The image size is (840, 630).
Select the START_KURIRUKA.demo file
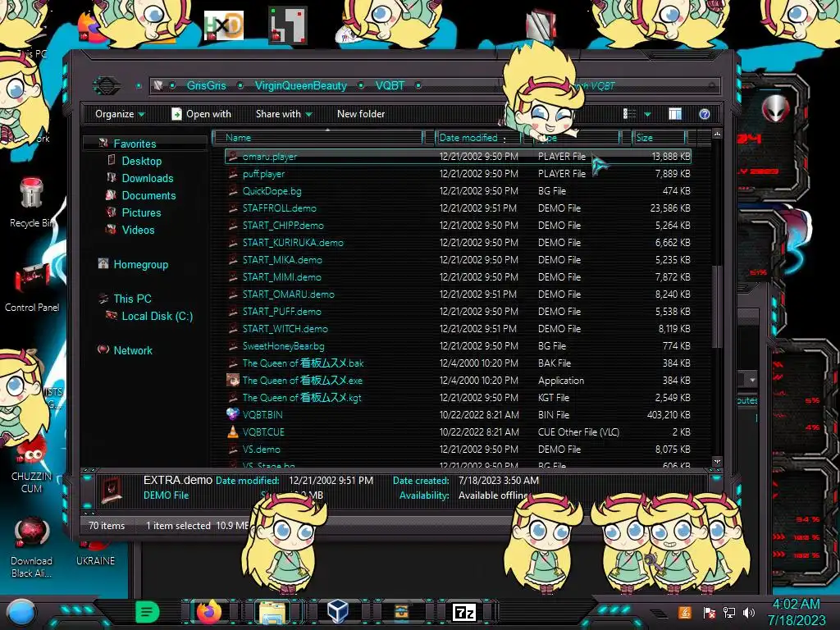(458, 242)
